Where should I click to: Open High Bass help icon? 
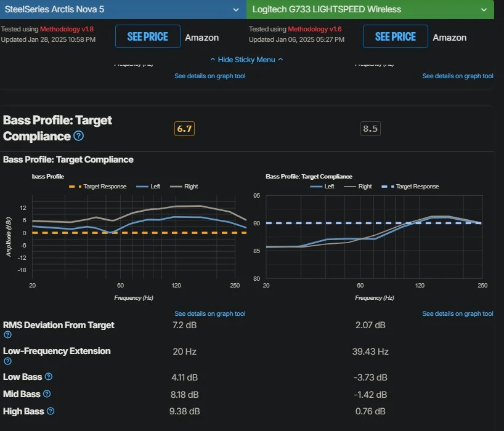tap(51, 411)
